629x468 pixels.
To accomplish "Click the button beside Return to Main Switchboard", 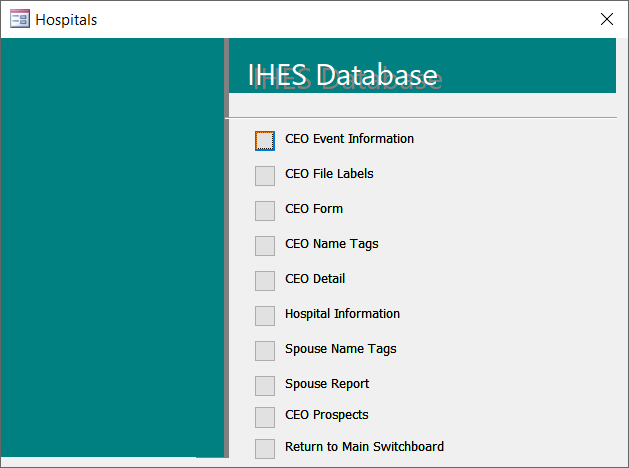I will point(265,448).
